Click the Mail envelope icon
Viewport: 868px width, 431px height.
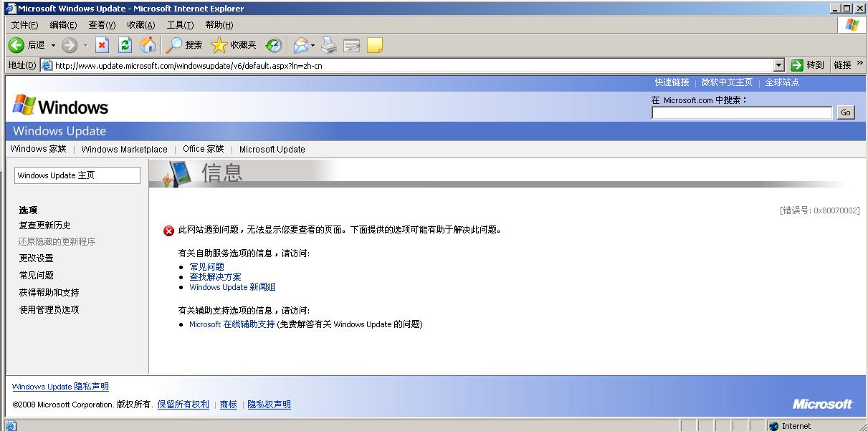point(300,45)
